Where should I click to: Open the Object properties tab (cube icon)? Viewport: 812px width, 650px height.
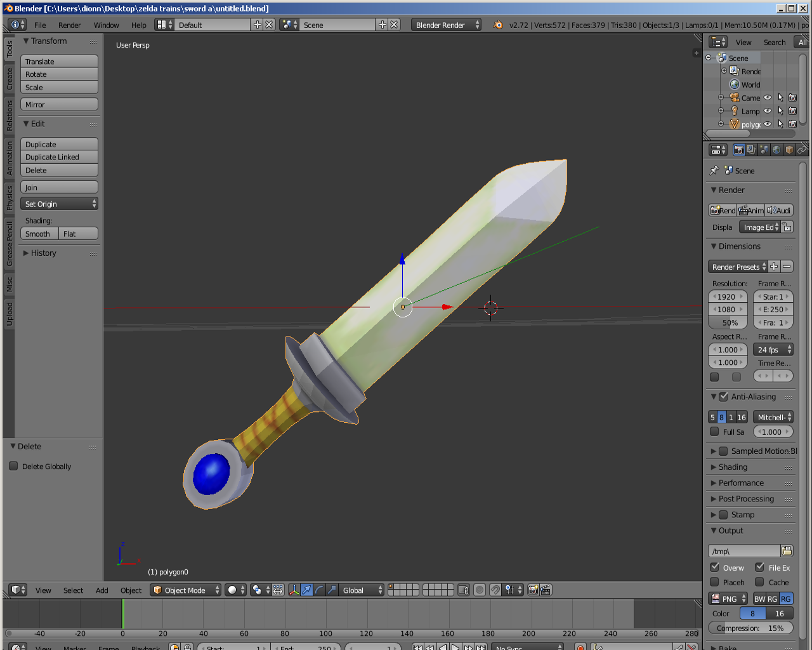click(x=789, y=150)
